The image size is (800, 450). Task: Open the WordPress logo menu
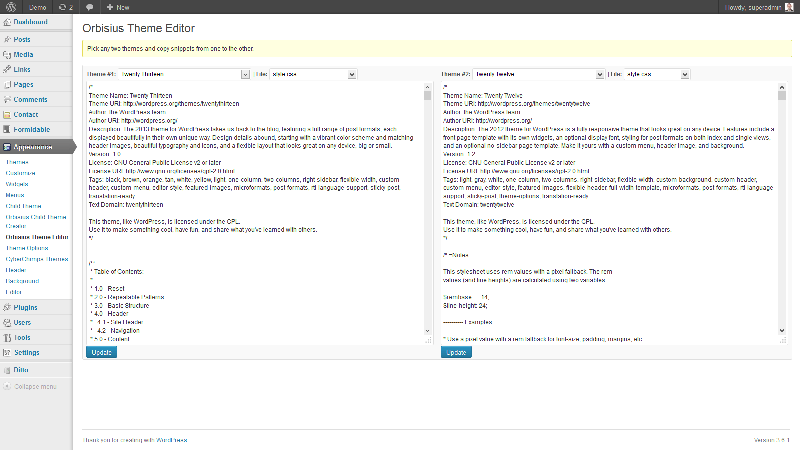(x=11, y=7)
